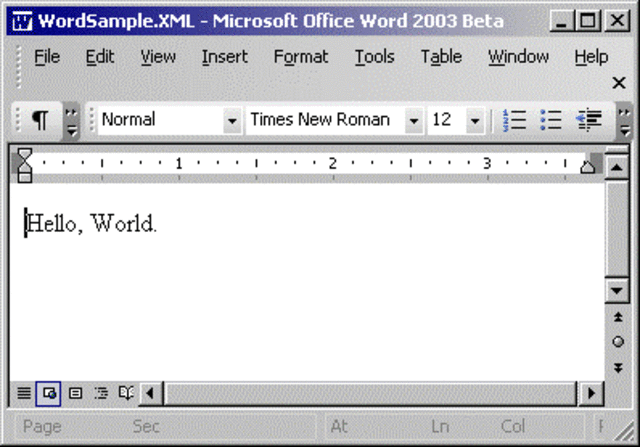640x447 pixels.
Task: Click vertical scrollbar down arrow
Action: pyautogui.click(x=616, y=291)
